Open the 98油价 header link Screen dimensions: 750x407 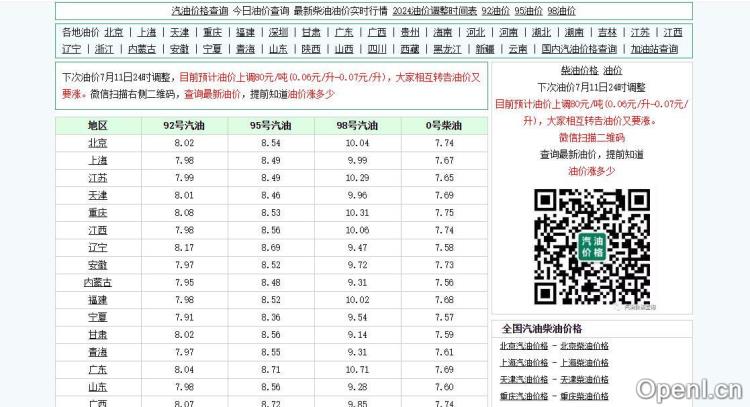click(x=562, y=11)
